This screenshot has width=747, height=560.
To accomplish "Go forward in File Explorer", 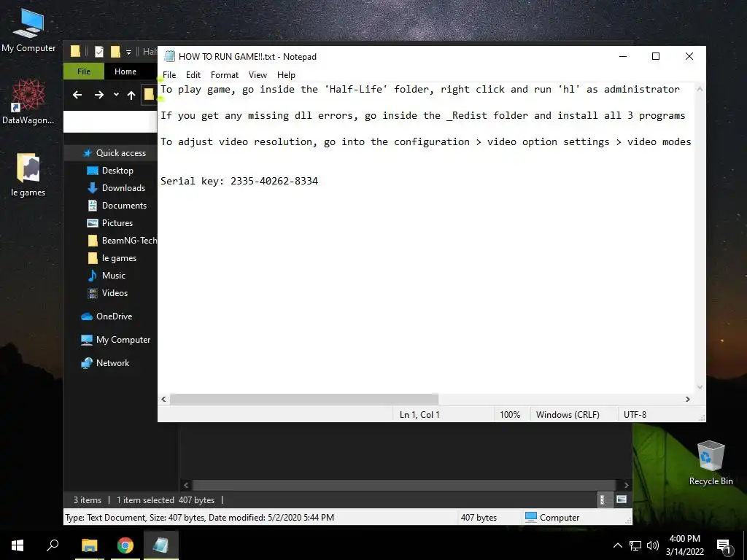I will click(x=98, y=95).
